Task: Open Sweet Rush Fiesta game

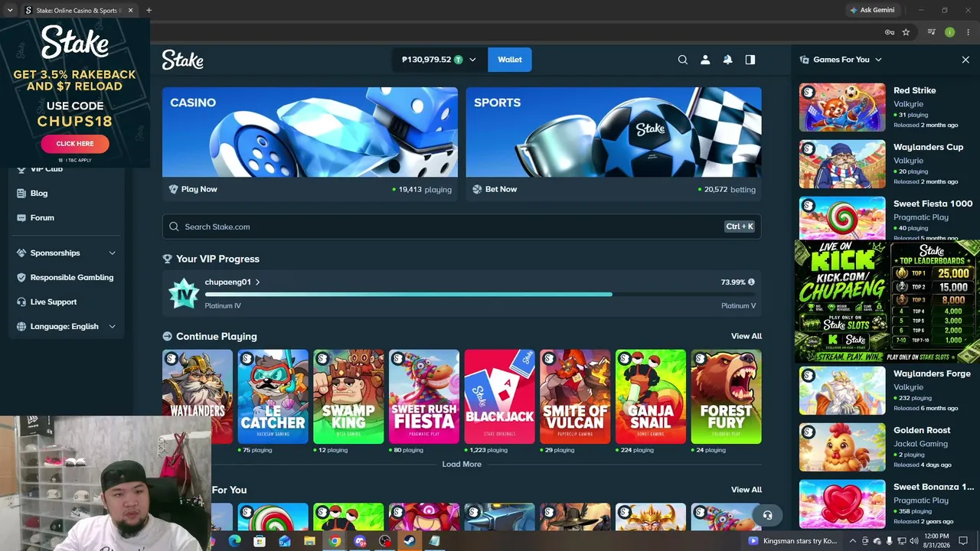Action: click(424, 396)
